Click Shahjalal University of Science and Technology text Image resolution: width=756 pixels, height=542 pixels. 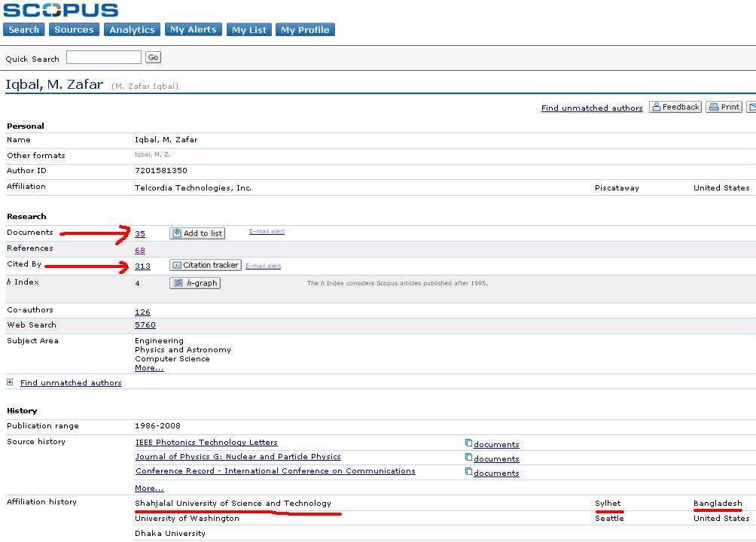pyautogui.click(x=233, y=504)
